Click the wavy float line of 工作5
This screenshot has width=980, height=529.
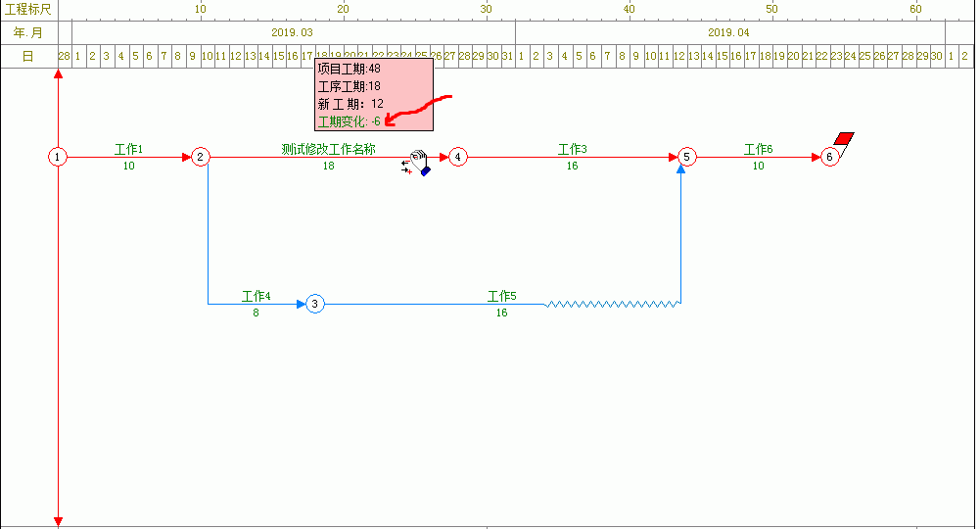[x=613, y=305]
